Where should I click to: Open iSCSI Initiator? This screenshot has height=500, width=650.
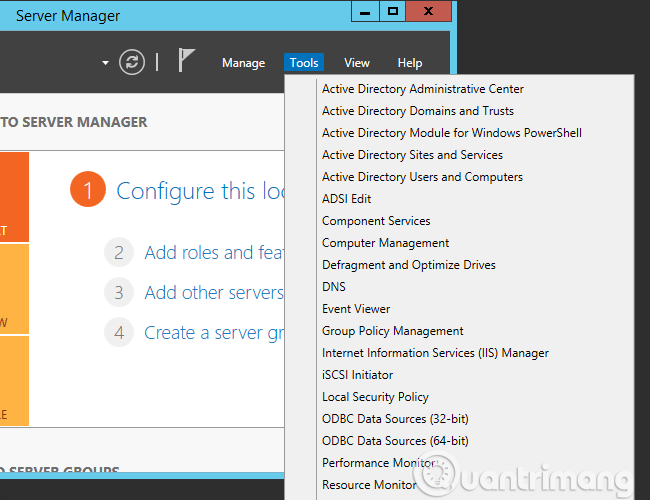[357, 375]
